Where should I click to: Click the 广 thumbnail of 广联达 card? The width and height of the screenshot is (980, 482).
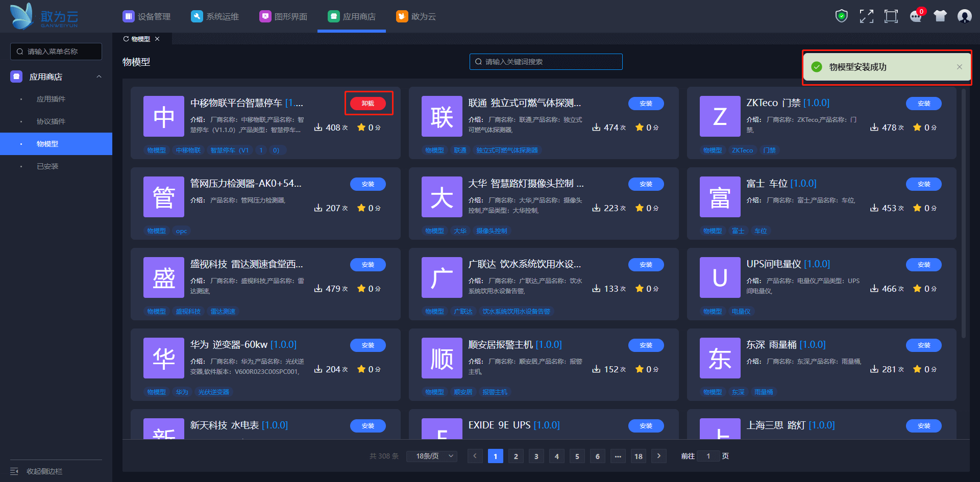[442, 277]
